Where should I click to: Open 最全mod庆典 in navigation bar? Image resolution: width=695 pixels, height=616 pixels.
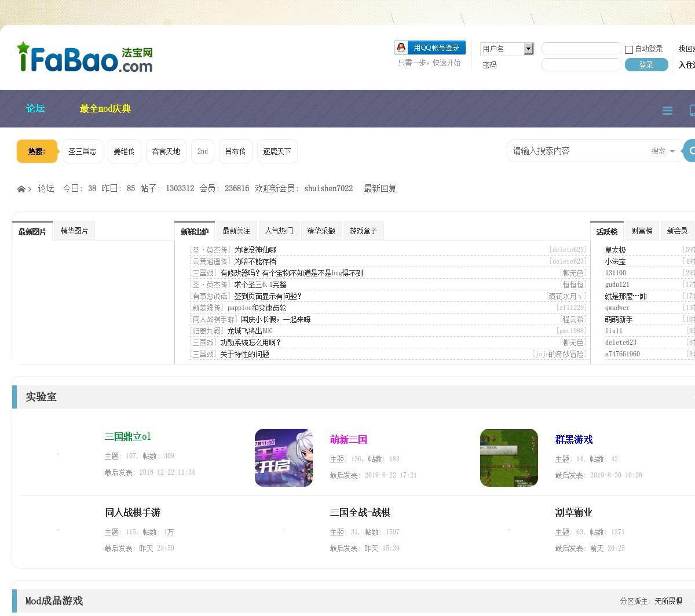pyautogui.click(x=105, y=108)
